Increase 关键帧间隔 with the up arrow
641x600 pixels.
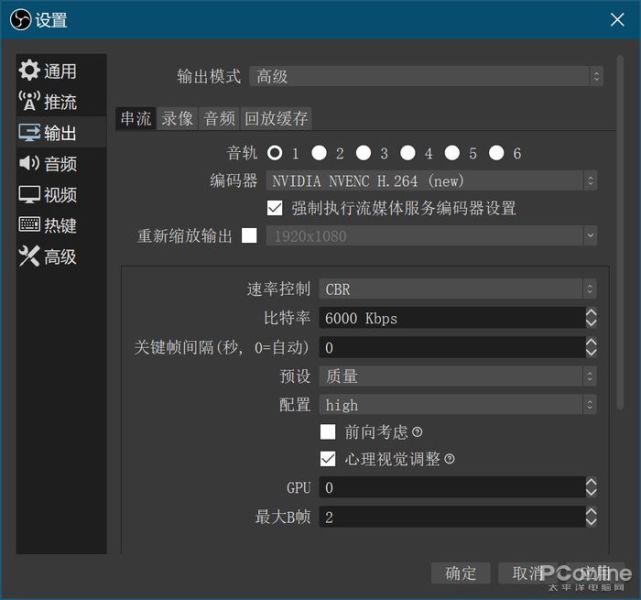pyautogui.click(x=591, y=343)
